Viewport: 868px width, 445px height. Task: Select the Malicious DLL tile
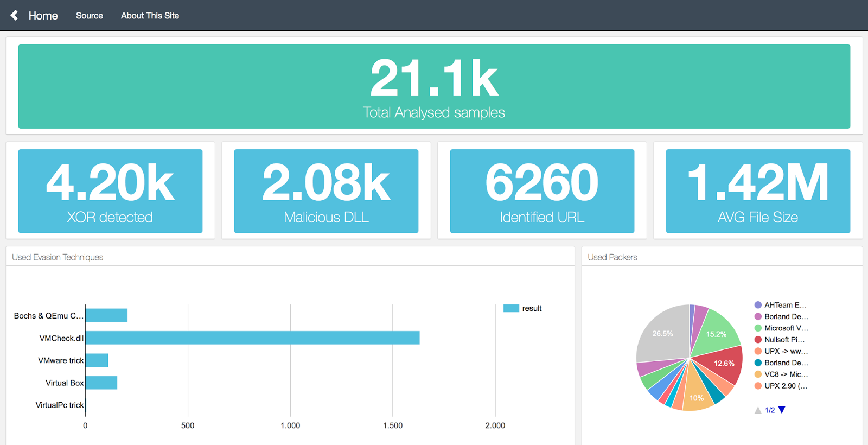tap(326, 191)
